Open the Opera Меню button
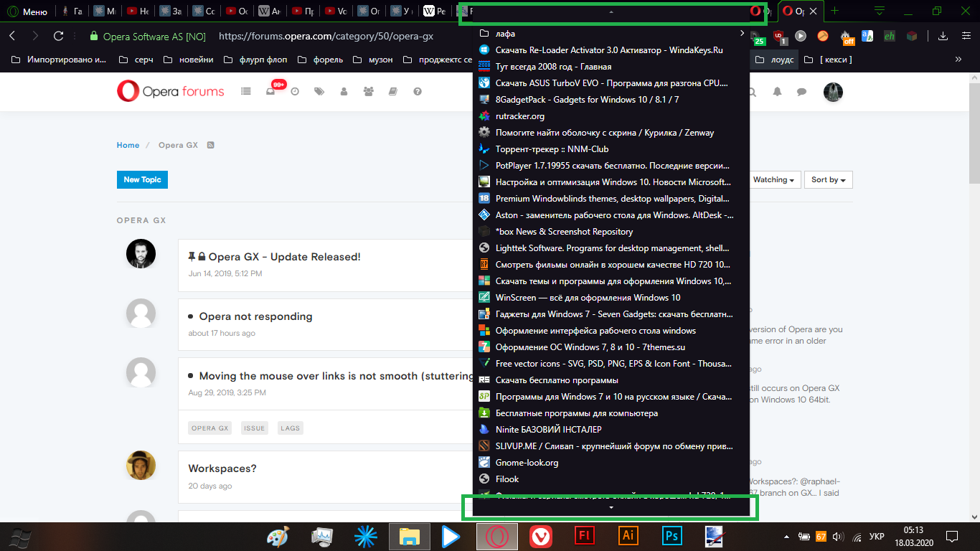This screenshot has width=980, height=551. click(27, 11)
